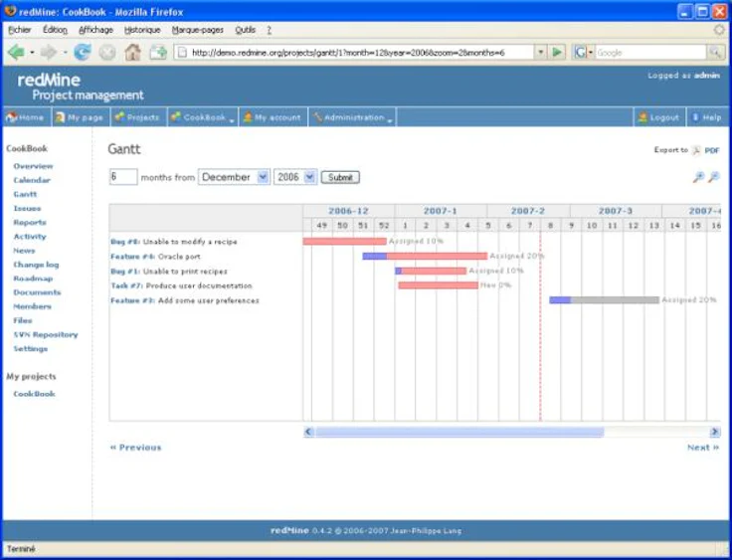Viewport: 732px width, 560px height.
Task: Open the Fichier menu
Action: 20,30
